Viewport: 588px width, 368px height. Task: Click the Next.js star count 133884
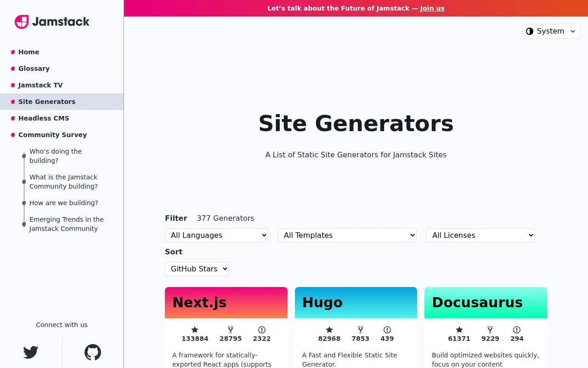point(195,339)
